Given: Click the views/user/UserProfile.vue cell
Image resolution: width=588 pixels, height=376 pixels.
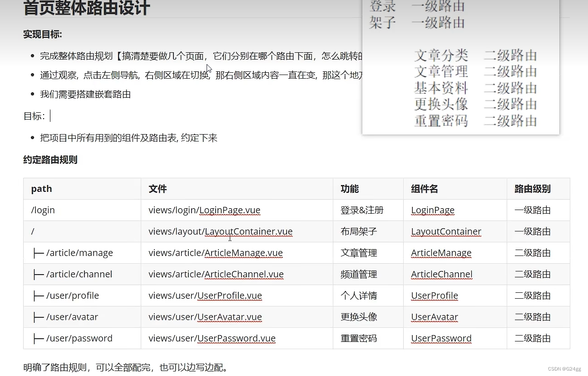Looking at the screenshot, I should pyautogui.click(x=237, y=296).
